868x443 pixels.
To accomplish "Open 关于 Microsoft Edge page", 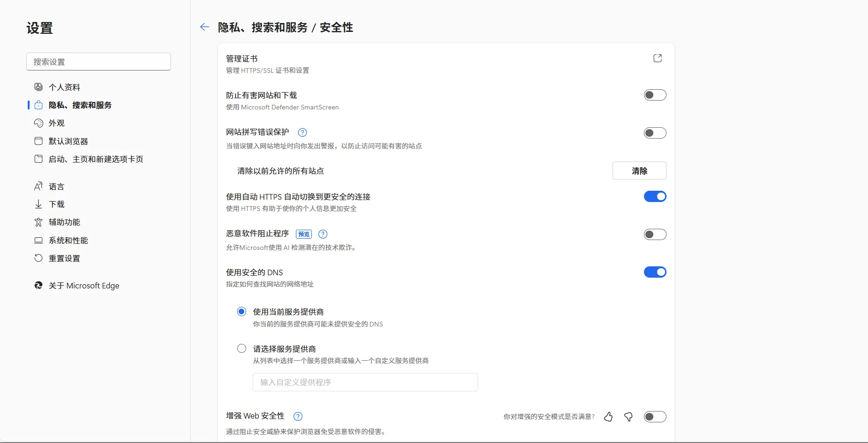I will point(83,285).
